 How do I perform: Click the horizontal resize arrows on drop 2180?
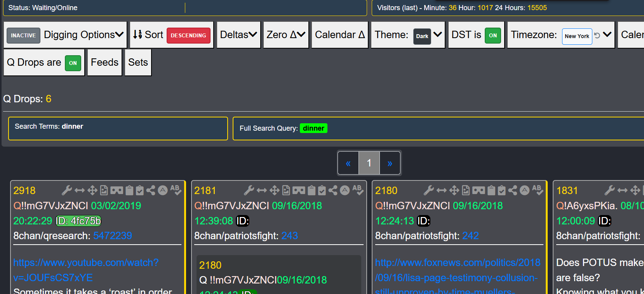coord(442,190)
